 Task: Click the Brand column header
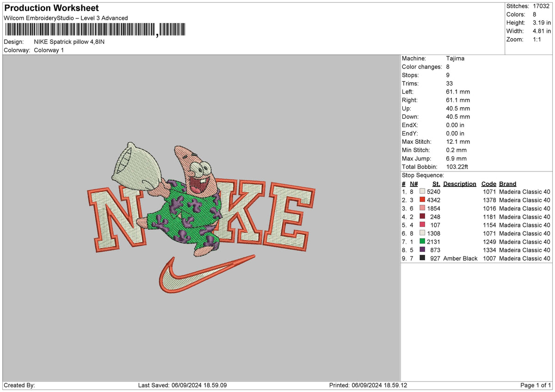click(507, 184)
